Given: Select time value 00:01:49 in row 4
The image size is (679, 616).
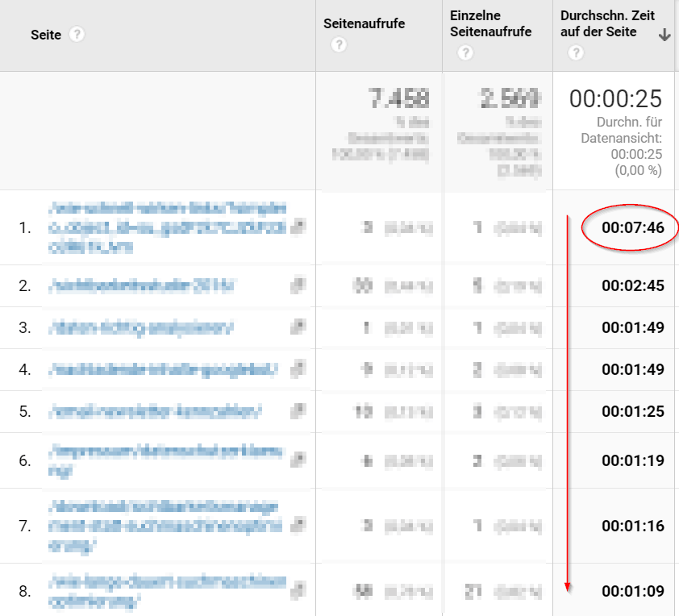Looking at the screenshot, I should 633,370.
